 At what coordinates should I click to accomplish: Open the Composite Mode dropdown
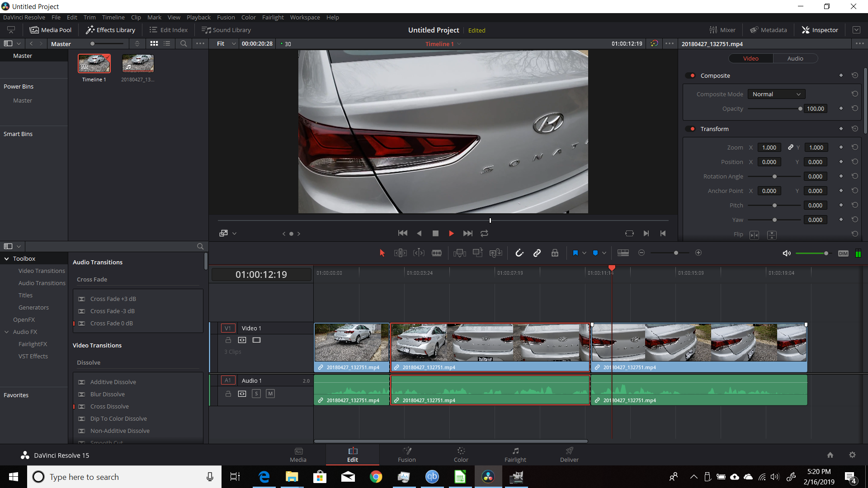[777, 94]
